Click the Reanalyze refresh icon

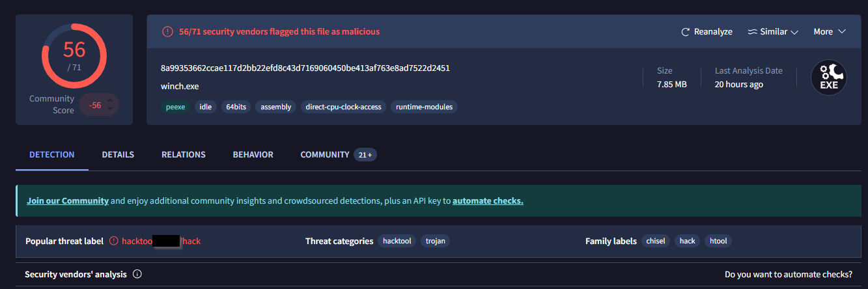[685, 32]
